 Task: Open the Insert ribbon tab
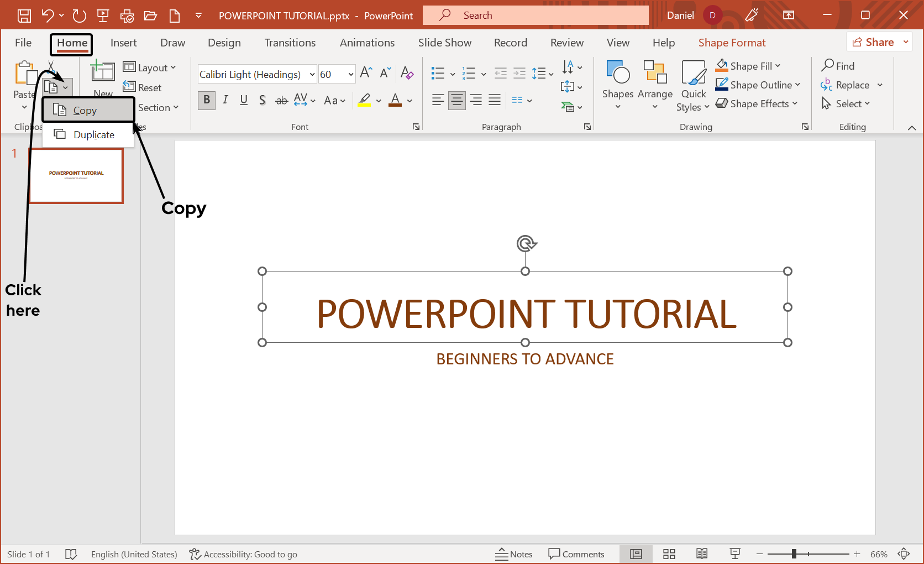123,43
